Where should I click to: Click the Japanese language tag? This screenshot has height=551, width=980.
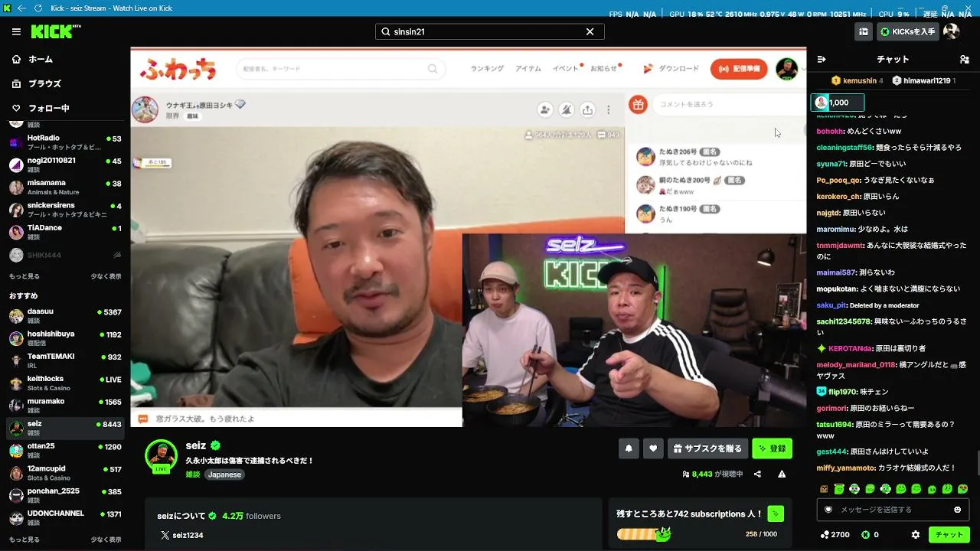click(x=224, y=474)
